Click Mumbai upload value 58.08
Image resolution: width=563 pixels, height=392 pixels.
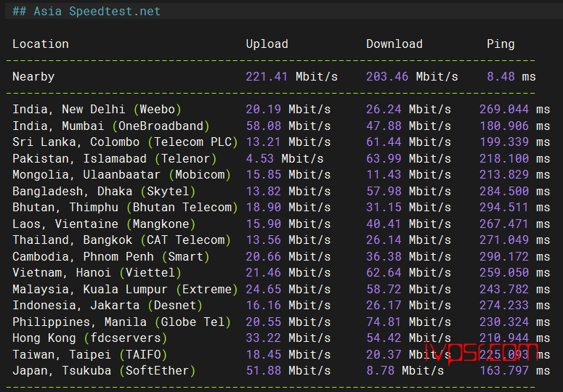263,126
